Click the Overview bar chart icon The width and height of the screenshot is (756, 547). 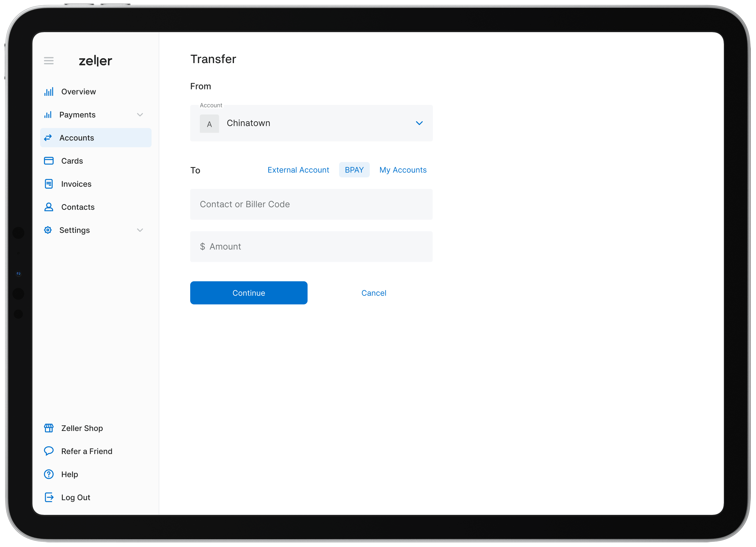click(x=49, y=92)
